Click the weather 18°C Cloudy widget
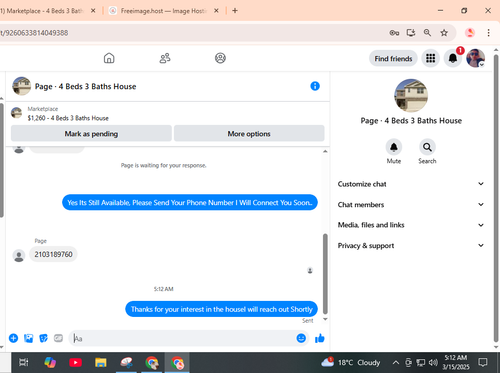500x373 pixels. 351,362
